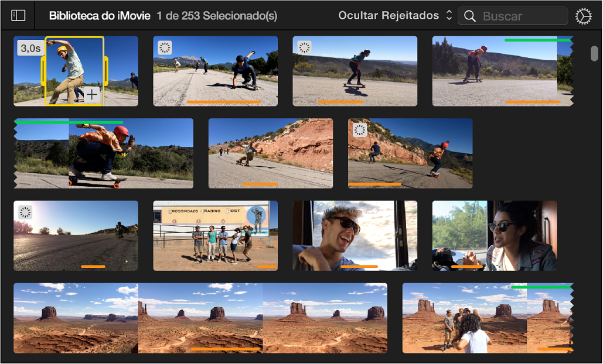Click loading spinner on crouching skater clip
Image resolution: width=603 pixels, height=364 pixels.
point(165,47)
